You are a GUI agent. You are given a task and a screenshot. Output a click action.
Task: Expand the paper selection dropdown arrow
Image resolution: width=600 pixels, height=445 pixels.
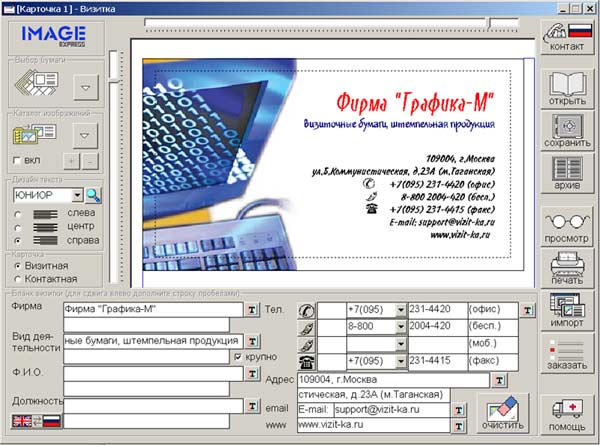click(x=85, y=90)
